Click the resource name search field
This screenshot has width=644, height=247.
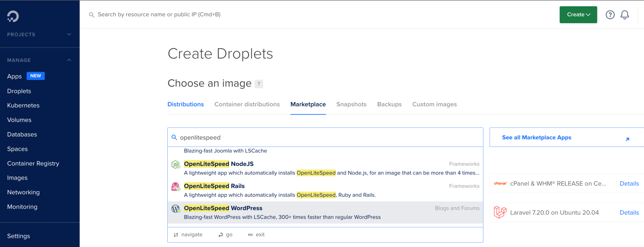[159, 15]
